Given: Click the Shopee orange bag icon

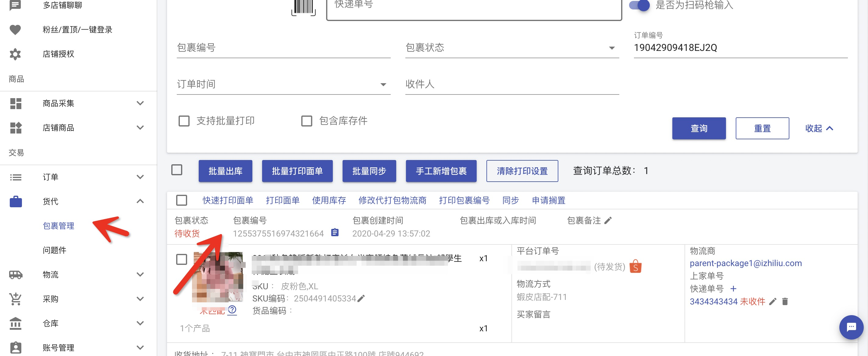Looking at the screenshot, I should [x=635, y=267].
